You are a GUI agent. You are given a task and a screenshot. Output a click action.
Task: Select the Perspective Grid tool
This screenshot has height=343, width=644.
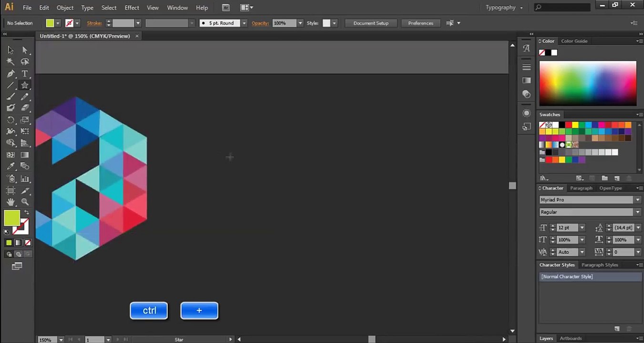point(25,143)
